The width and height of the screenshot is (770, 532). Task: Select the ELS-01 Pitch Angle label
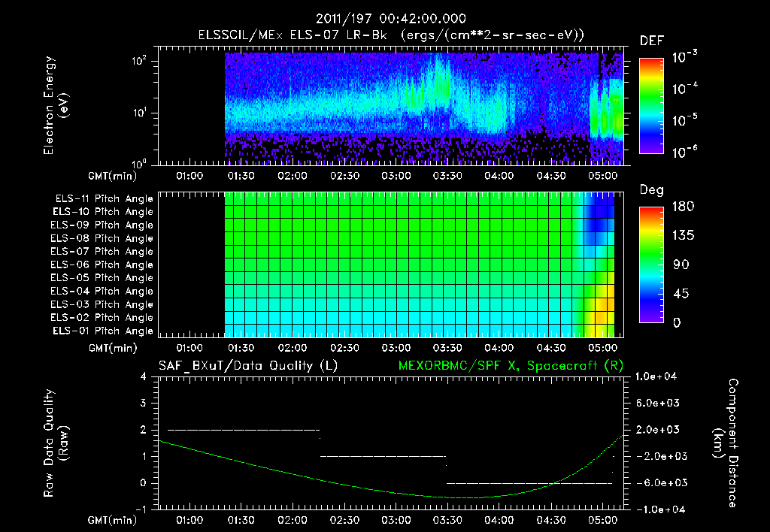click(103, 331)
